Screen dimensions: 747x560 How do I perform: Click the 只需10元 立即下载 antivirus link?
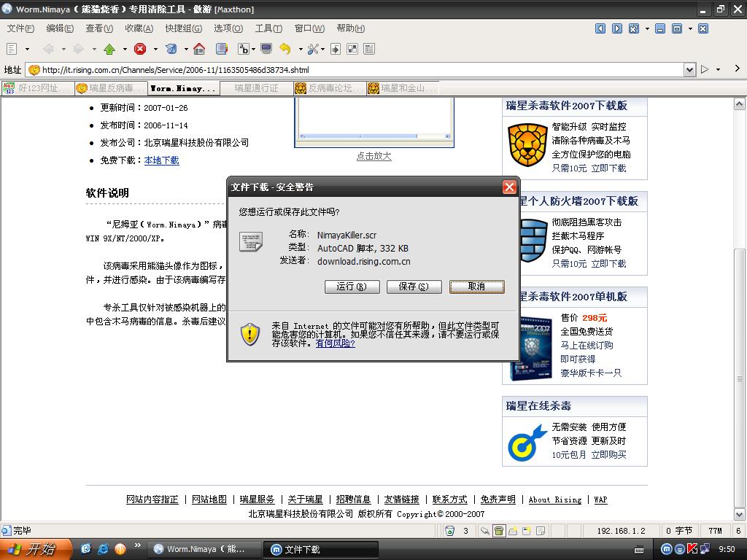point(589,168)
